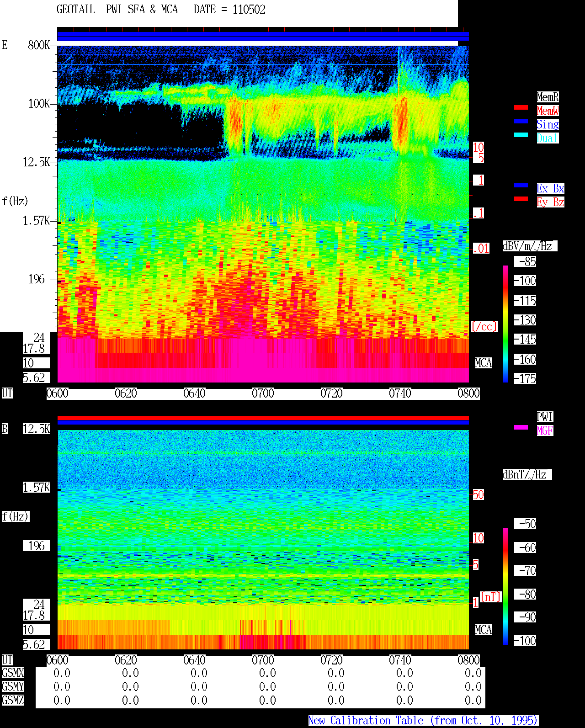Click the -160 electric colorbar value

coord(526,360)
